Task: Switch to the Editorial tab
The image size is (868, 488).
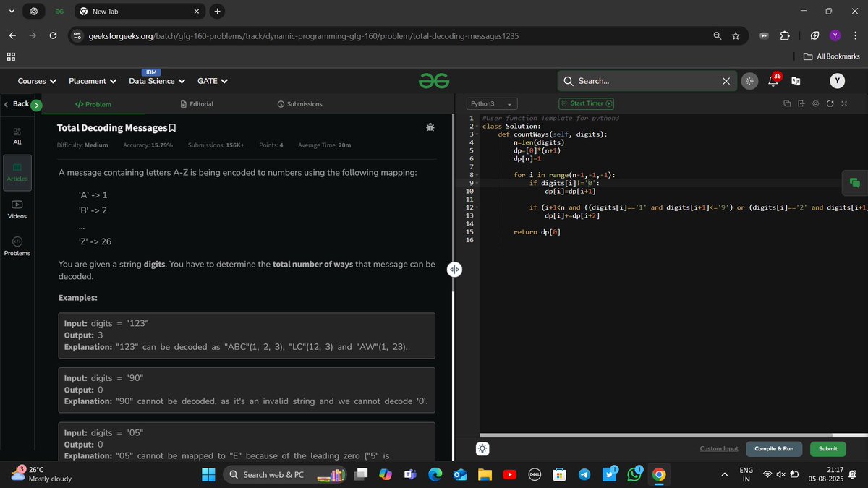Action: coord(196,104)
